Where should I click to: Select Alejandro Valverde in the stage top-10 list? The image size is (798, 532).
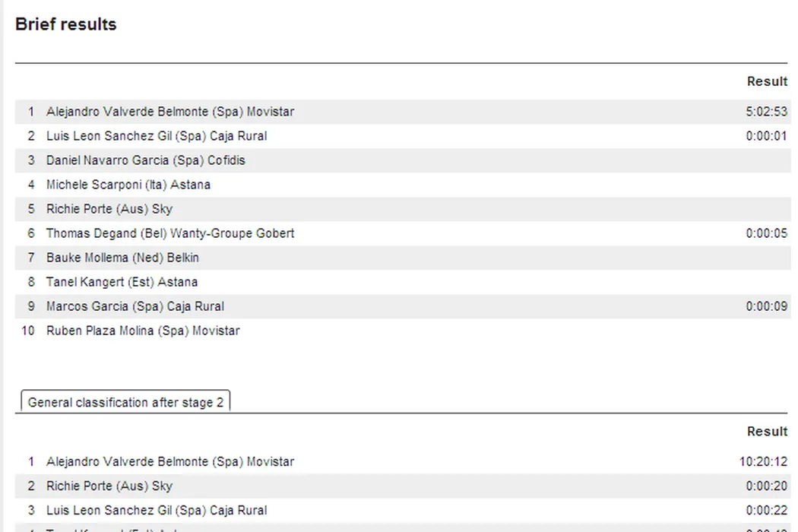point(169,112)
